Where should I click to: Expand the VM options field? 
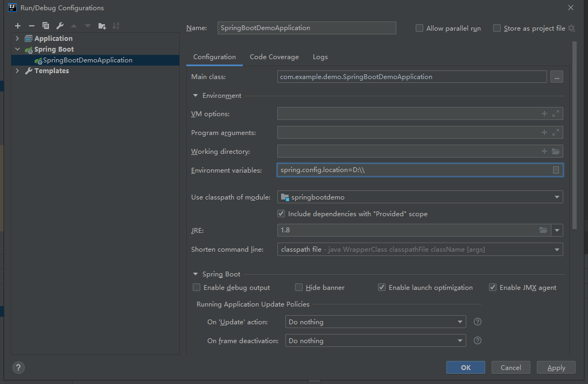tap(556, 113)
